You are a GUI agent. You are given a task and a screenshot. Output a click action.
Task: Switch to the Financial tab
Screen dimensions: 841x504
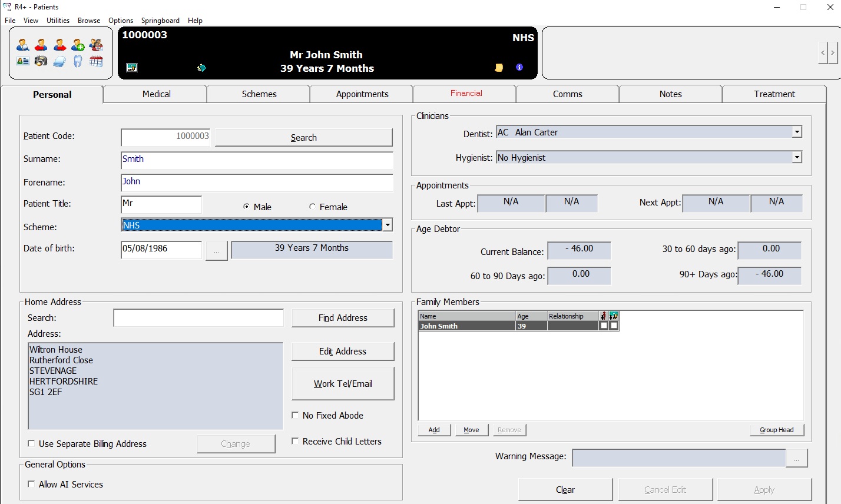(x=466, y=94)
